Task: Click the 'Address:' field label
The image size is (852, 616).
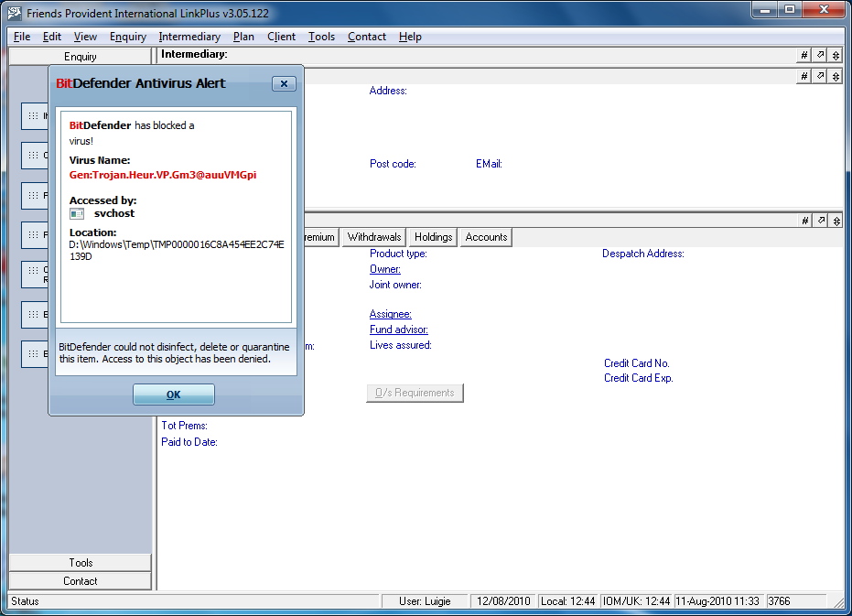Action: (x=388, y=91)
